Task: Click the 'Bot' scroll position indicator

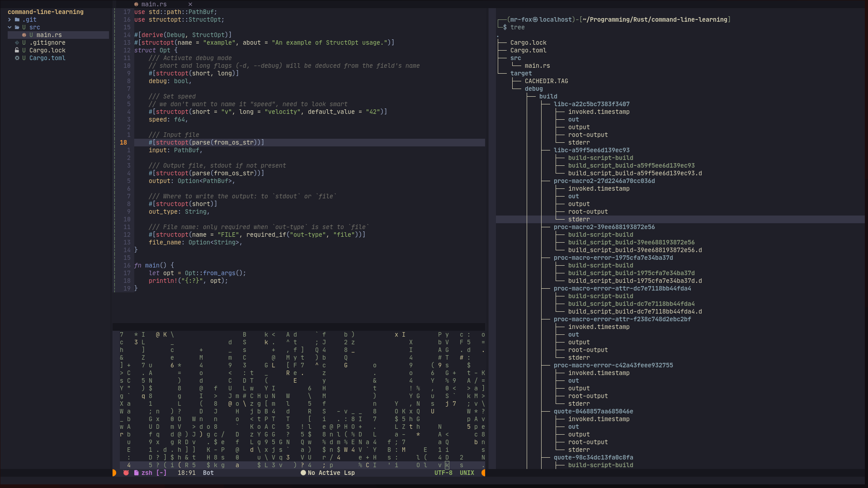Action: [208, 473]
